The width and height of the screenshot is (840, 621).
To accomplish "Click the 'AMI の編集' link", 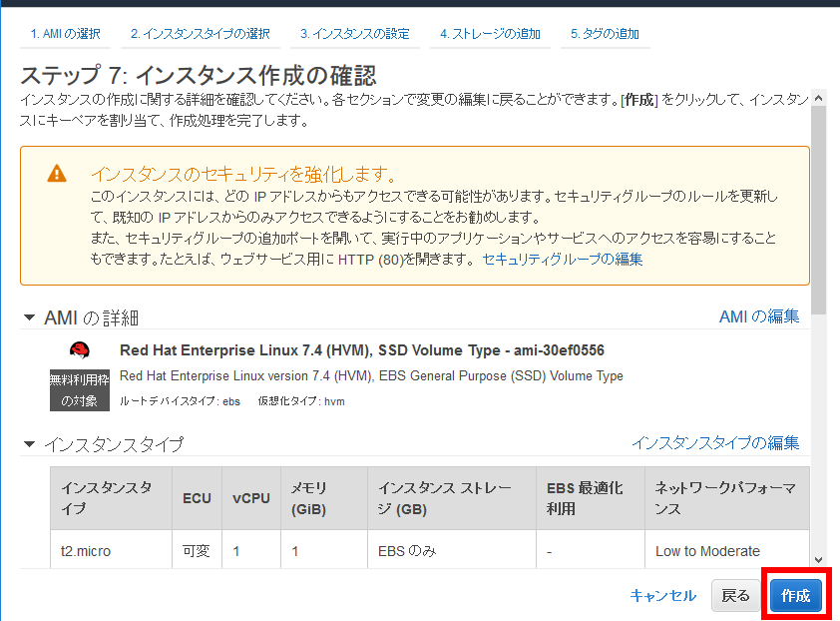I will [758, 316].
